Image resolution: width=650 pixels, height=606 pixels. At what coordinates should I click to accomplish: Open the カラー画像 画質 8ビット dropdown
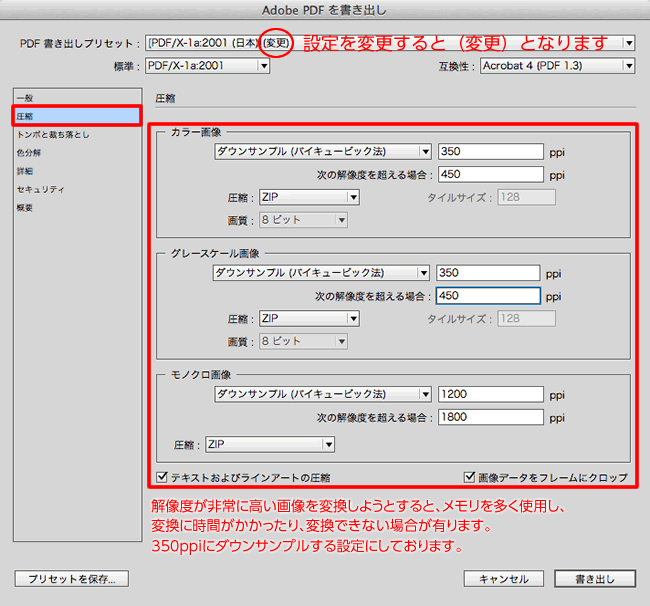pyautogui.click(x=303, y=220)
